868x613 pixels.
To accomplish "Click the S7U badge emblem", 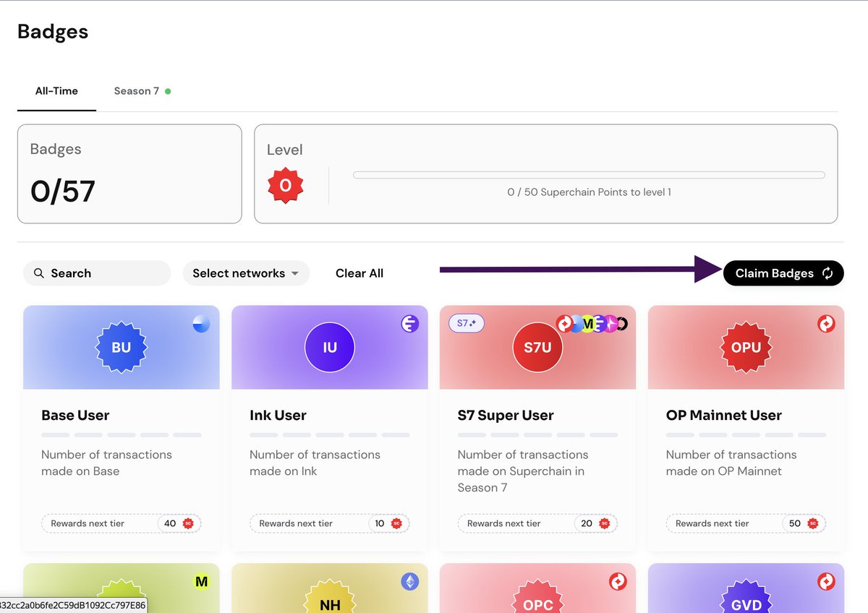I will click(537, 347).
